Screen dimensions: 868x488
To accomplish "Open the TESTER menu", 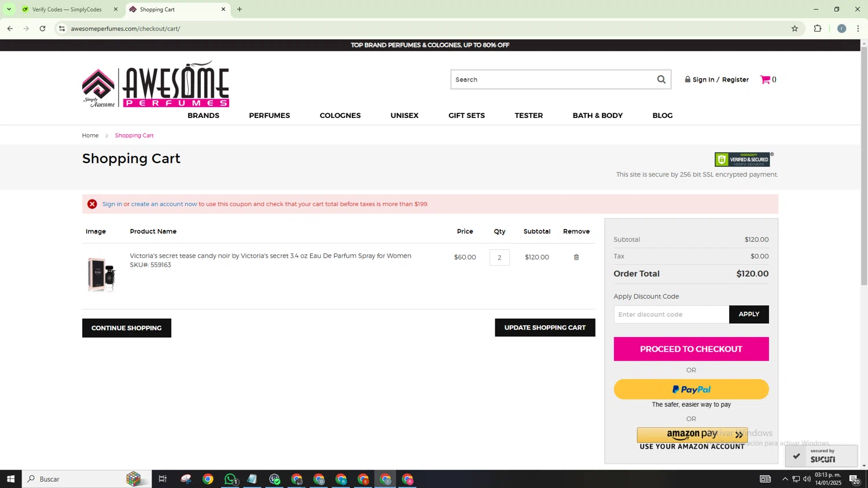I will (529, 116).
